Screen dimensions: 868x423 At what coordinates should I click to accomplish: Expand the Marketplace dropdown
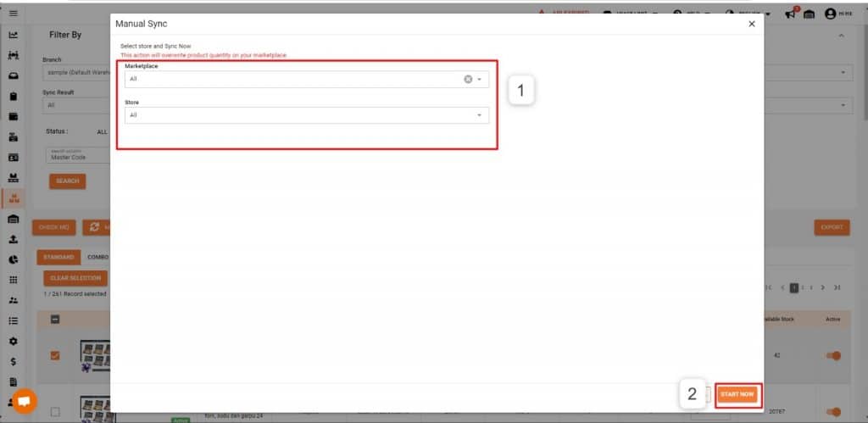click(x=480, y=79)
